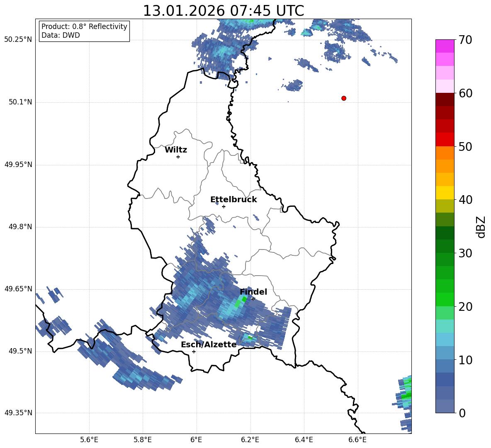Image resolution: width=491 pixels, height=448 pixels.
Task: Click the 6.6°E longitude label
Action: pyautogui.click(x=357, y=440)
